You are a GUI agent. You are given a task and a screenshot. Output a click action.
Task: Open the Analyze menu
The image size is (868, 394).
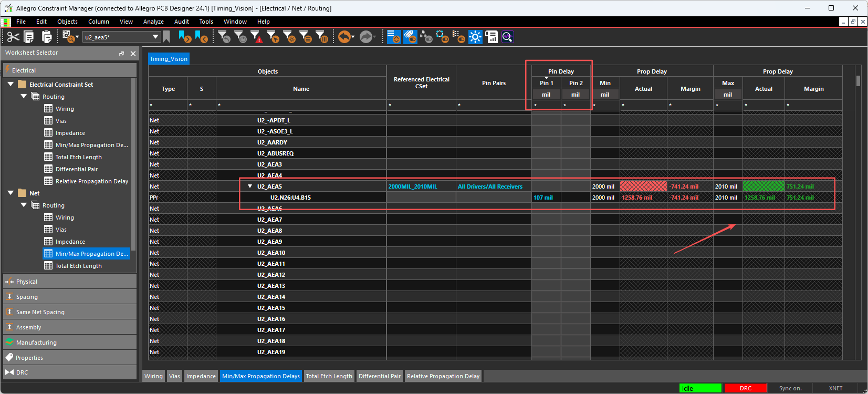coord(153,22)
